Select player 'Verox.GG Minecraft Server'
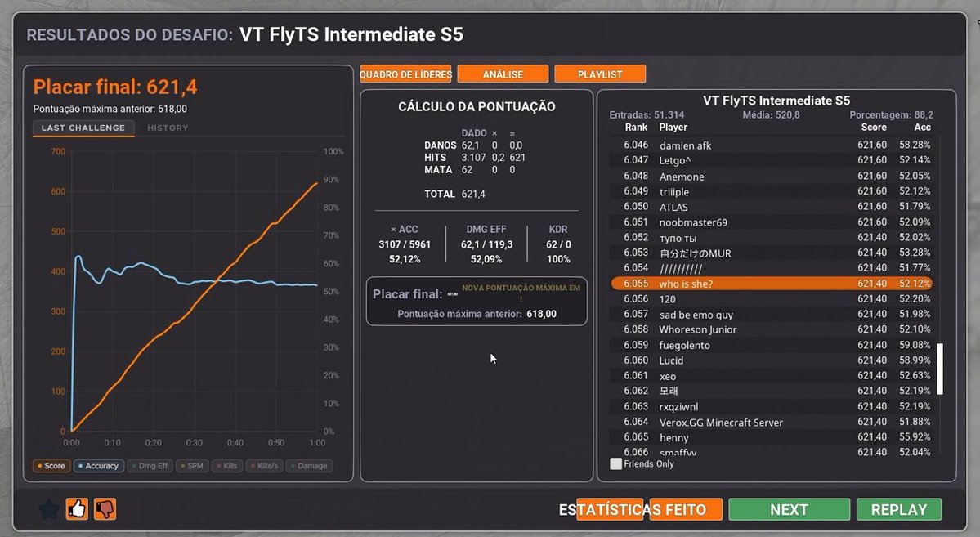 pyautogui.click(x=772, y=422)
